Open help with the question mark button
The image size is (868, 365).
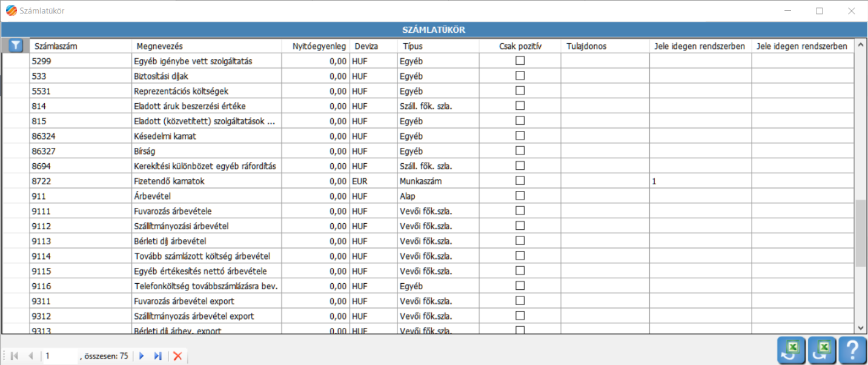tap(852, 350)
